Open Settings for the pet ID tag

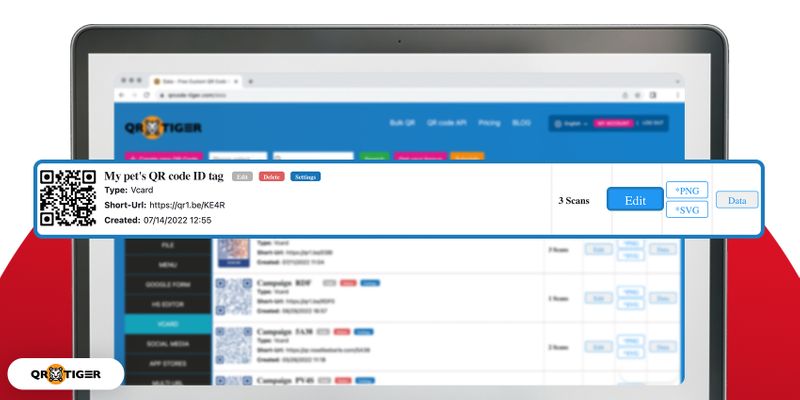[305, 177]
